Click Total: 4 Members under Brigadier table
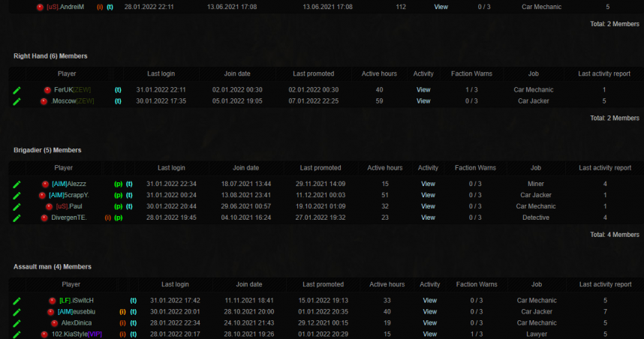The height and width of the screenshot is (339, 644). point(615,235)
